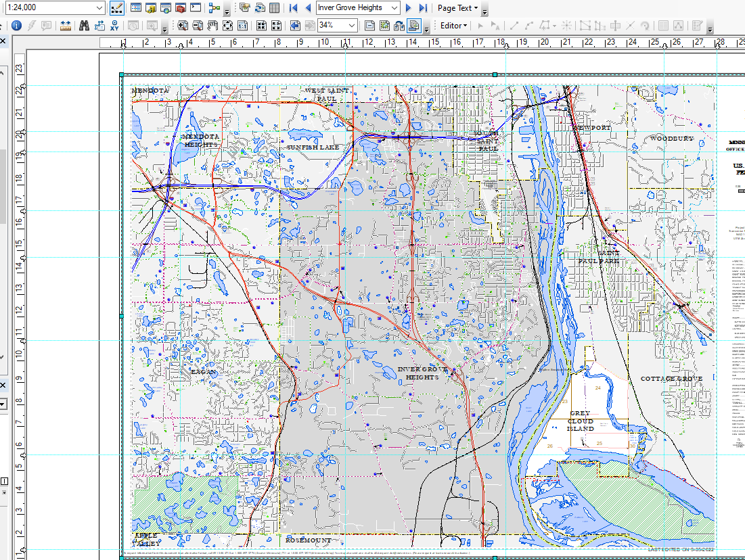Toggle the Editor toolbar button

click(116, 8)
